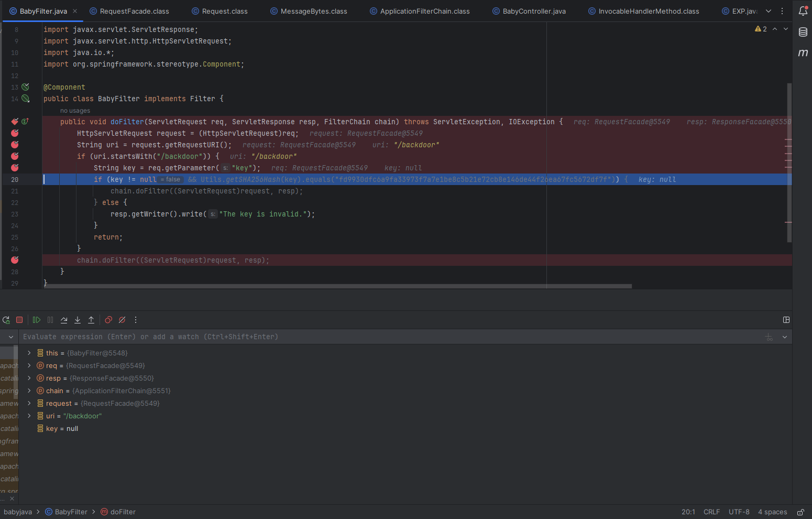Show hidden editor tabs list
This screenshot has height=519, width=812.
tap(769, 11)
